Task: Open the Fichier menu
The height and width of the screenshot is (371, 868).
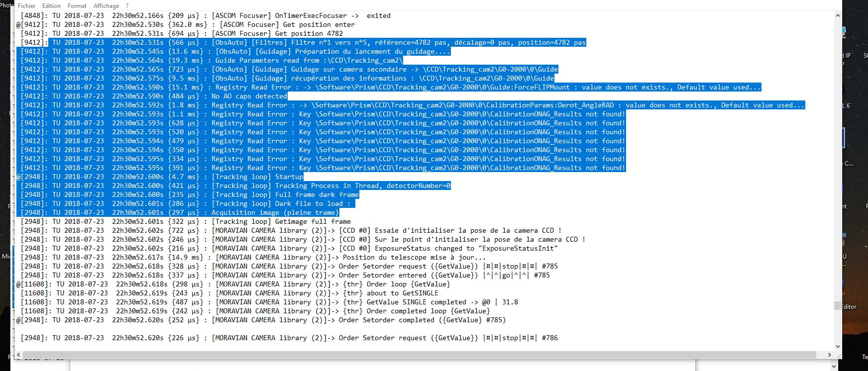Action: coord(26,5)
